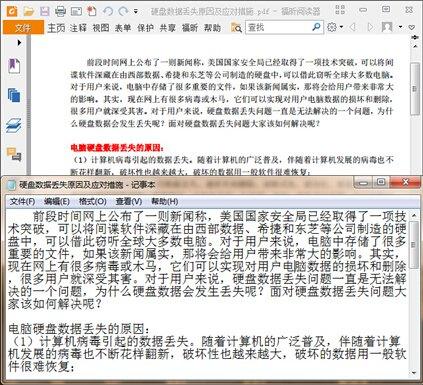Click the Notepad scroll up arrow
Image resolution: width=423 pixels, height=385 pixels.
click(x=414, y=216)
